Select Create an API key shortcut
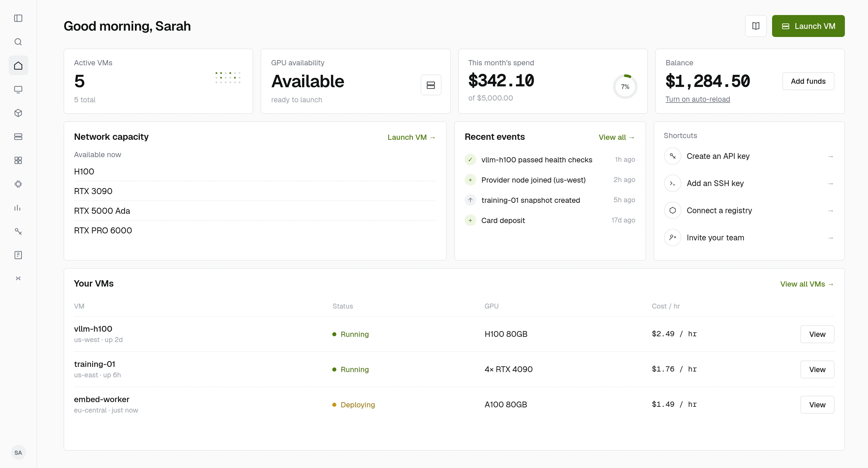868x468 pixels. click(x=749, y=156)
